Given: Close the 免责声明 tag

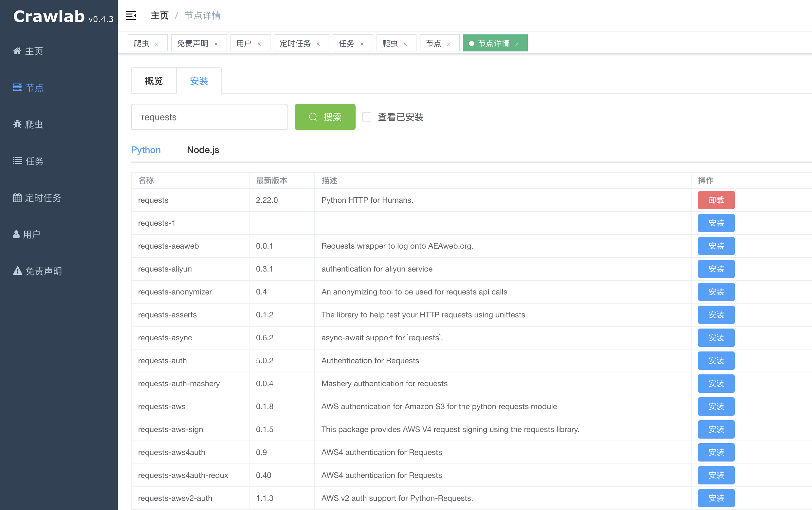Looking at the screenshot, I should pyautogui.click(x=217, y=44).
